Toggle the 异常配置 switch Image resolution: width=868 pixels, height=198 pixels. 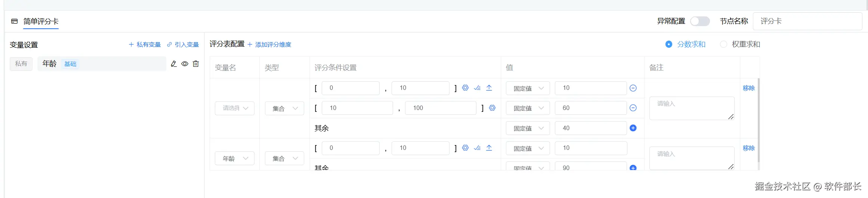(699, 21)
